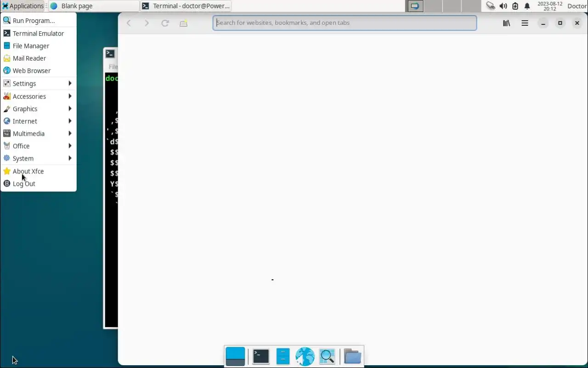Choose Log Out in the Applications menu

coord(39,184)
